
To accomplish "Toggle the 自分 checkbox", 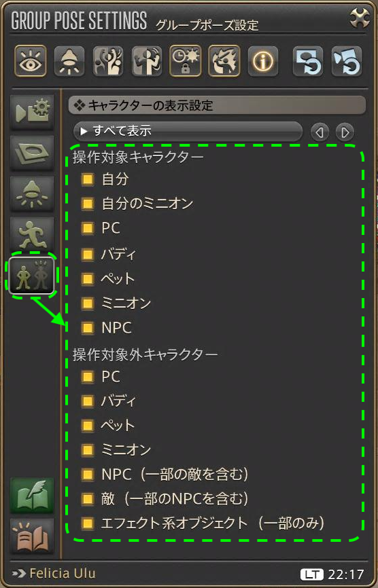I will pyautogui.click(x=88, y=179).
